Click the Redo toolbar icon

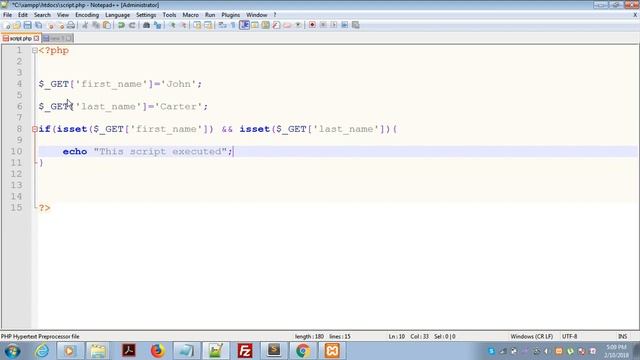(132, 25)
